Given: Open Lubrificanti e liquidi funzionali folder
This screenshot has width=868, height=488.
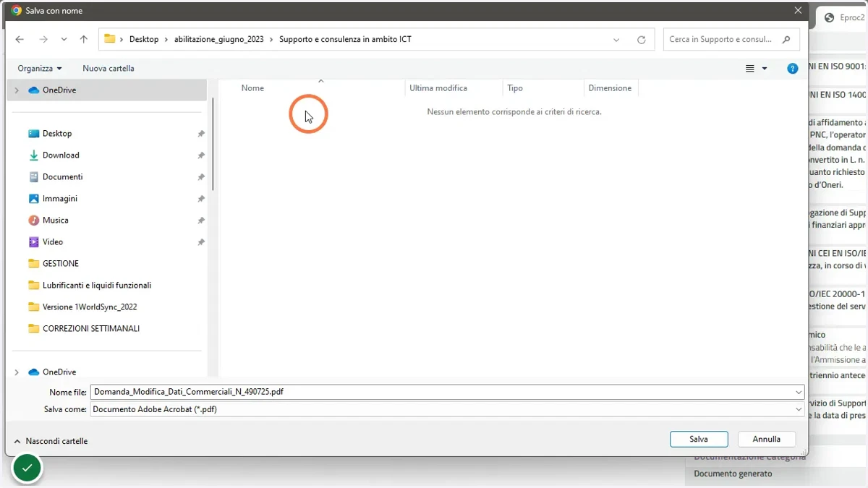Looking at the screenshot, I should 97,286.
